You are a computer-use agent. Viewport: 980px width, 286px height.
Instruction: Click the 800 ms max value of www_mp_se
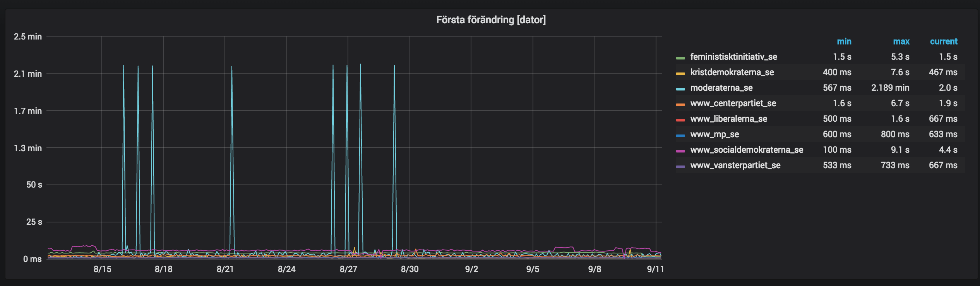895,134
